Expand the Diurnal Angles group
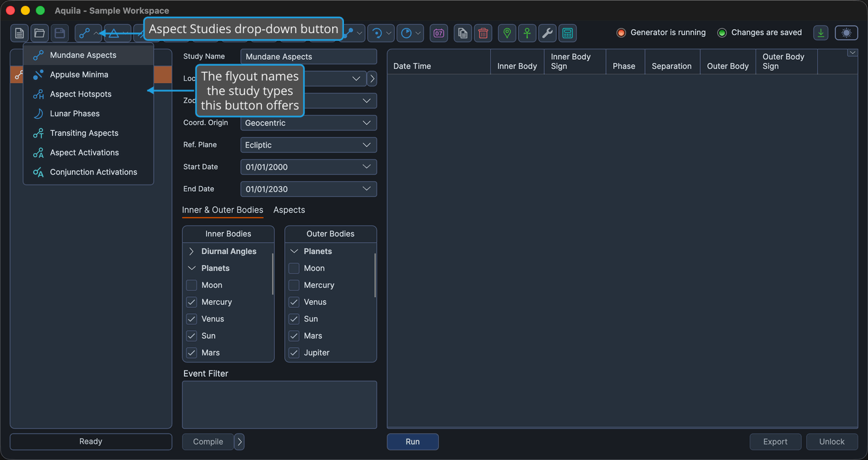 tap(192, 251)
